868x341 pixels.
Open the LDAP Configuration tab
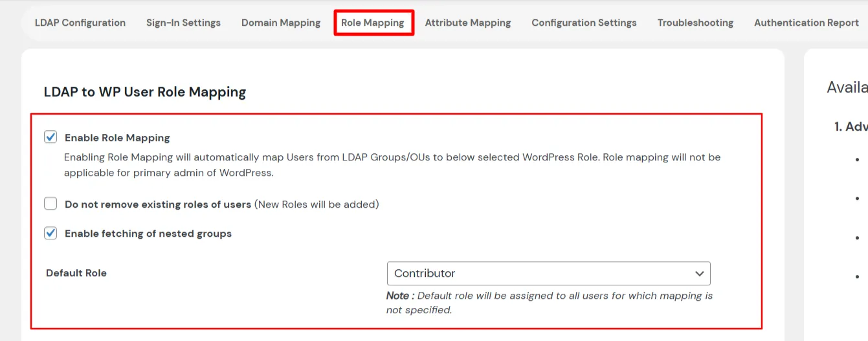80,23
